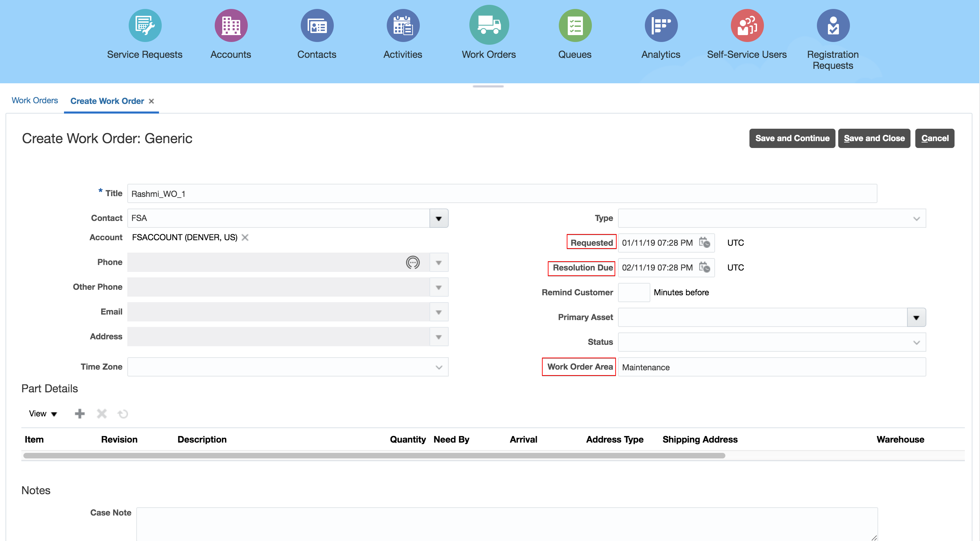Image resolution: width=980 pixels, height=541 pixels.
Task: Open the View menu in Part Details
Action: 43,414
